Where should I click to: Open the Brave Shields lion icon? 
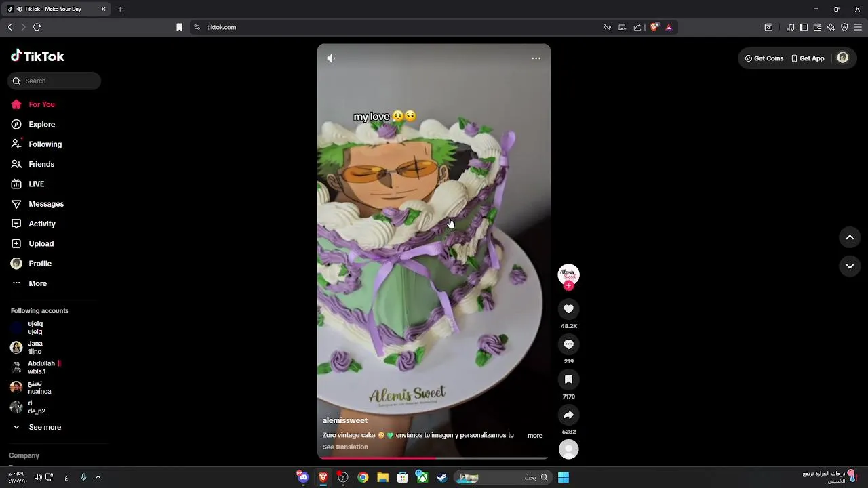[654, 27]
